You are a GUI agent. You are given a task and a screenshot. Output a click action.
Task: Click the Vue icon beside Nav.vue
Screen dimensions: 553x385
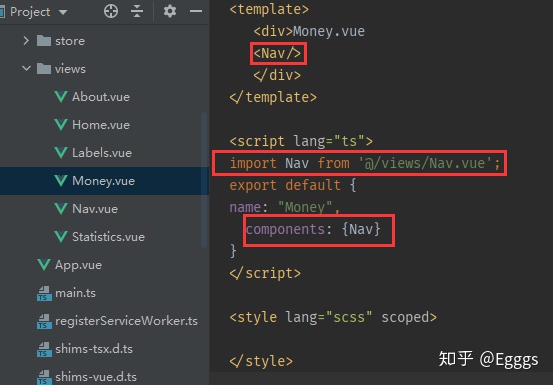click(x=61, y=208)
